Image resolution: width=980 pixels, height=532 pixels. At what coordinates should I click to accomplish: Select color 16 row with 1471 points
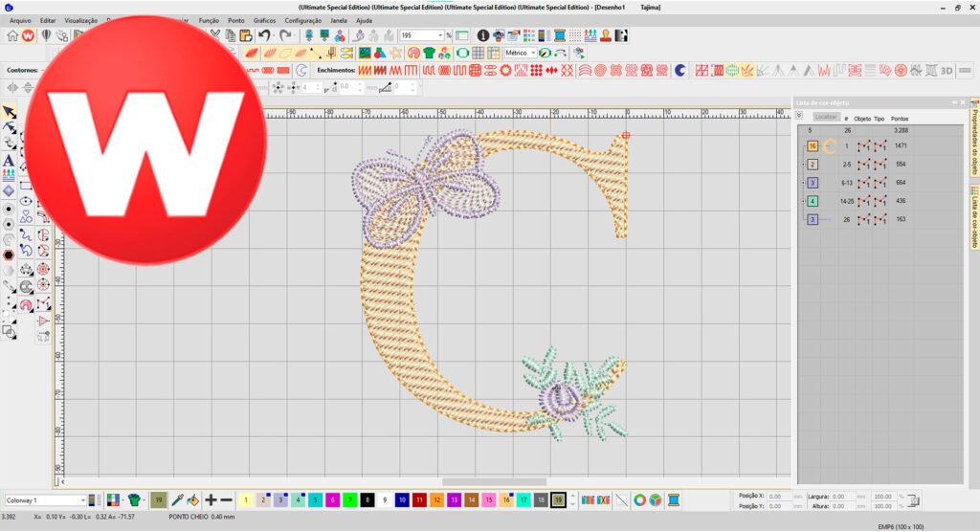(x=880, y=146)
